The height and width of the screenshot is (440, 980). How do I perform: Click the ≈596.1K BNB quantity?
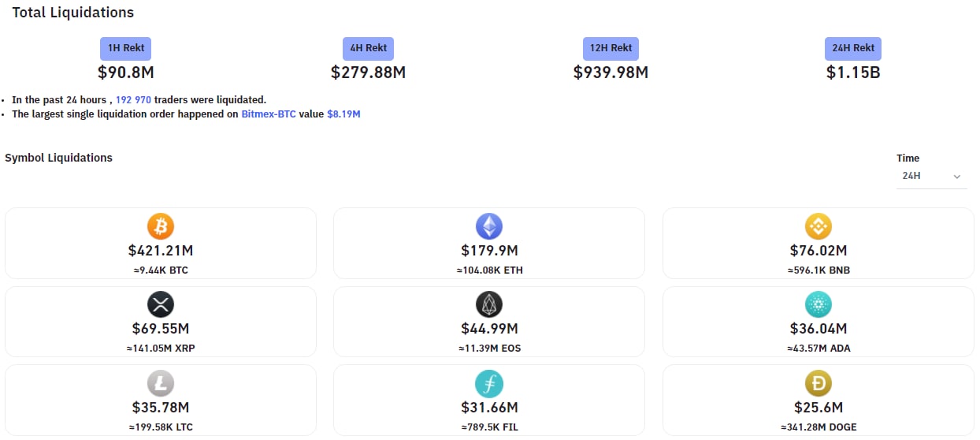(x=819, y=270)
